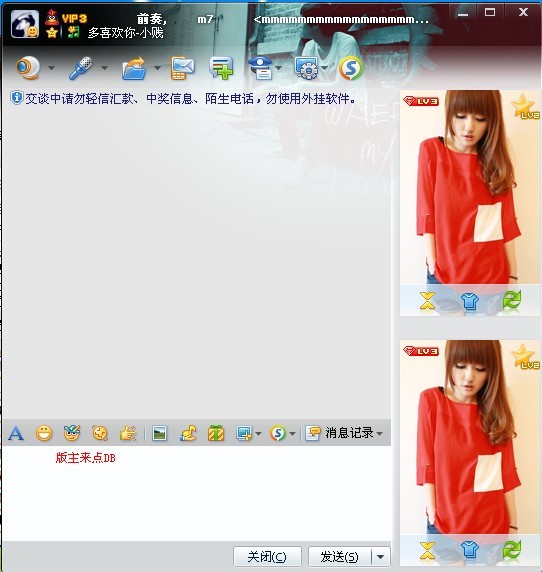
Task: Open the contact's avatar profile
Action: [x=25, y=24]
